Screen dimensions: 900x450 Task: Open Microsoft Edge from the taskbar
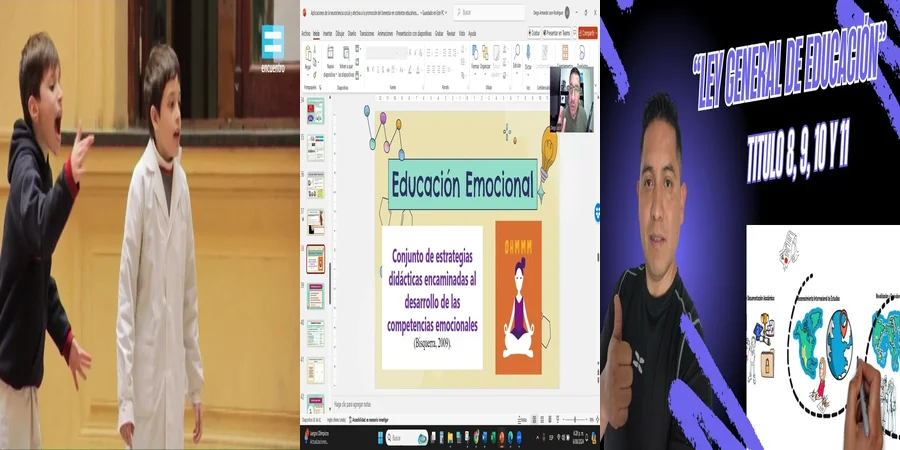tap(510, 438)
